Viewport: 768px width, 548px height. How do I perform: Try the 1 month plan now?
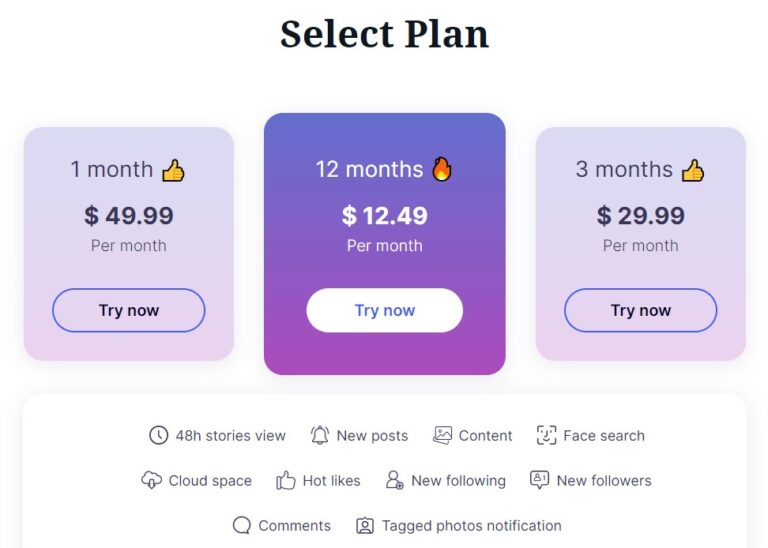[129, 310]
